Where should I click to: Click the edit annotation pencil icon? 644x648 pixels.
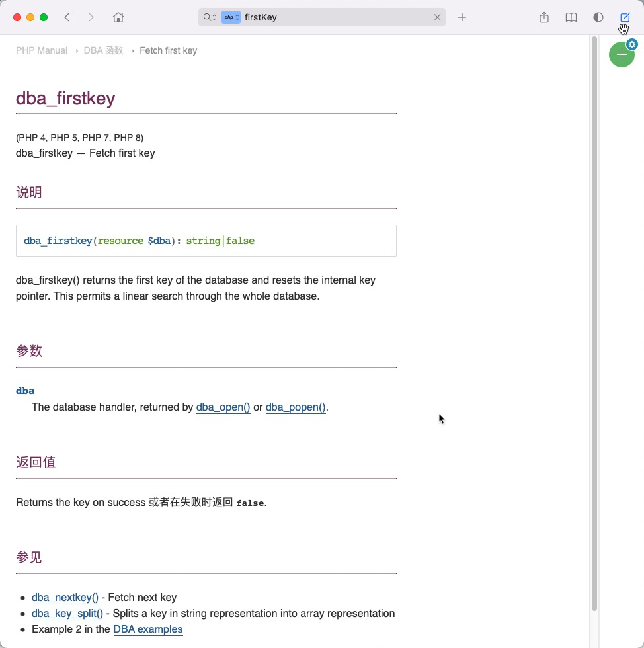click(x=625, y=17)
